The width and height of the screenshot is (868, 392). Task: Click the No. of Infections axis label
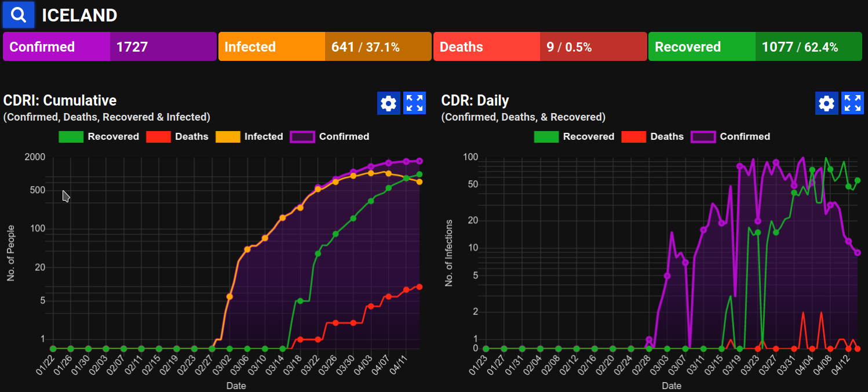pos(449,253)
